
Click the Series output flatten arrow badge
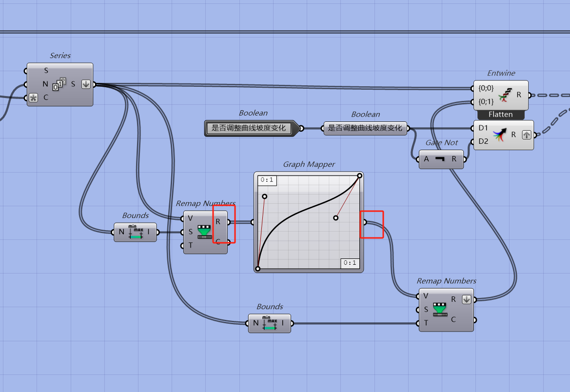86,84
